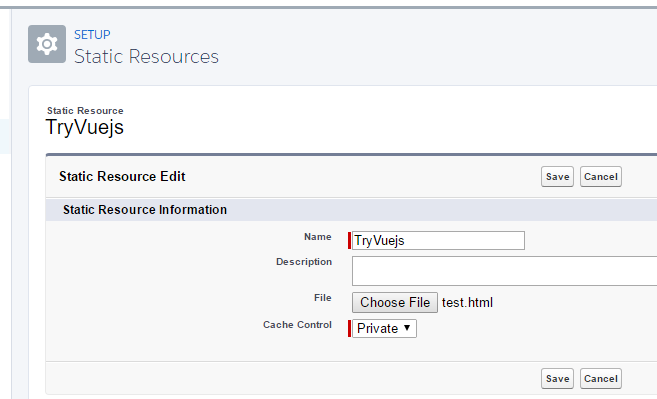
Task: Click the TryVuejs resource title
Action: [x=85, y=127]
